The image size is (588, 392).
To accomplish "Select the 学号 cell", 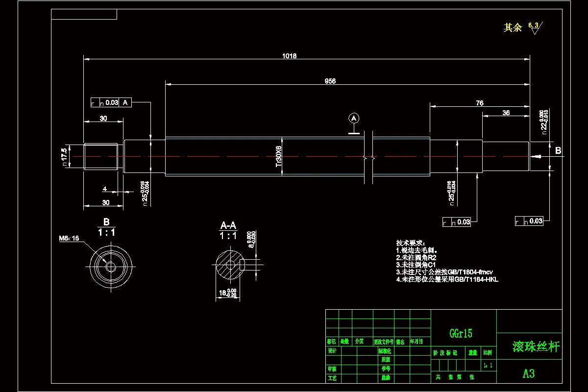I will coord(385,368).
